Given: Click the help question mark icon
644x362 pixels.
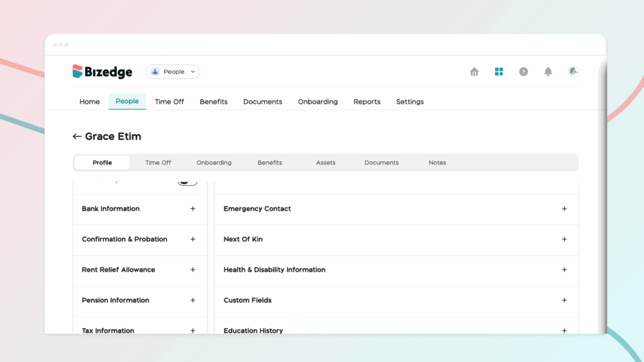Looking at the screenshot, I should [x=523, y=72].
